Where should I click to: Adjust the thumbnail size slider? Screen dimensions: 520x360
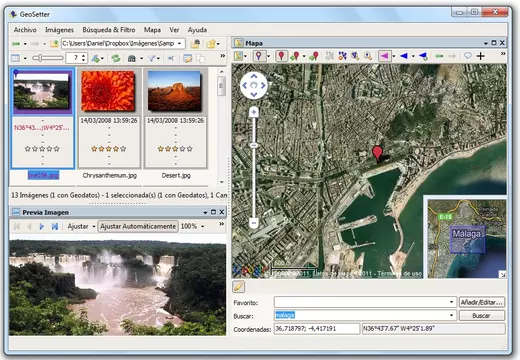[47, 58]
